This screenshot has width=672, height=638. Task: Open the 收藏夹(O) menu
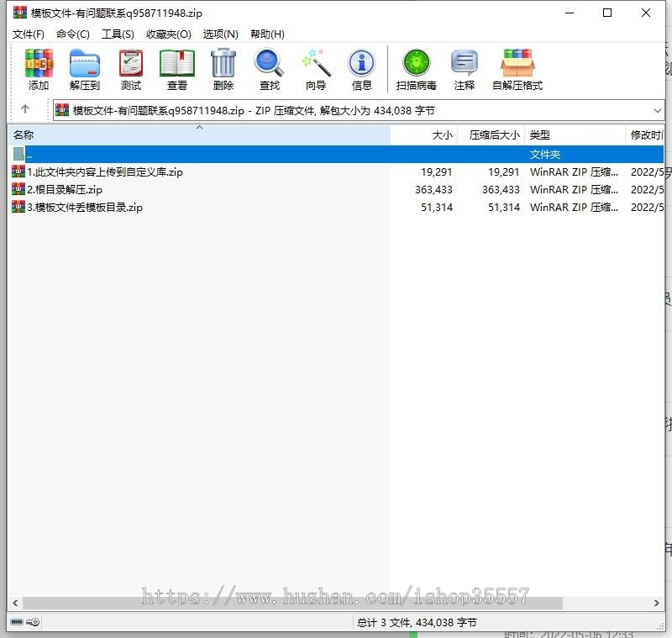tap(169, 34)
